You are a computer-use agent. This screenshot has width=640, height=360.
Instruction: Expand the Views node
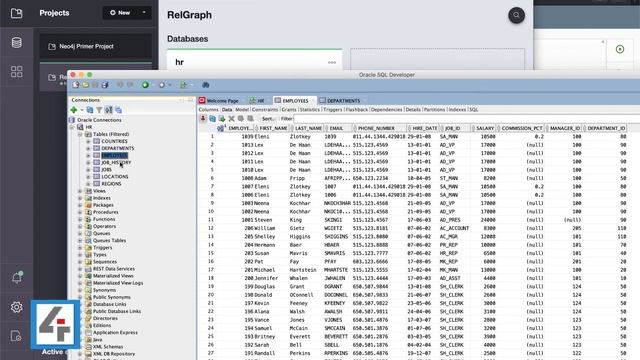pos(80,191)
